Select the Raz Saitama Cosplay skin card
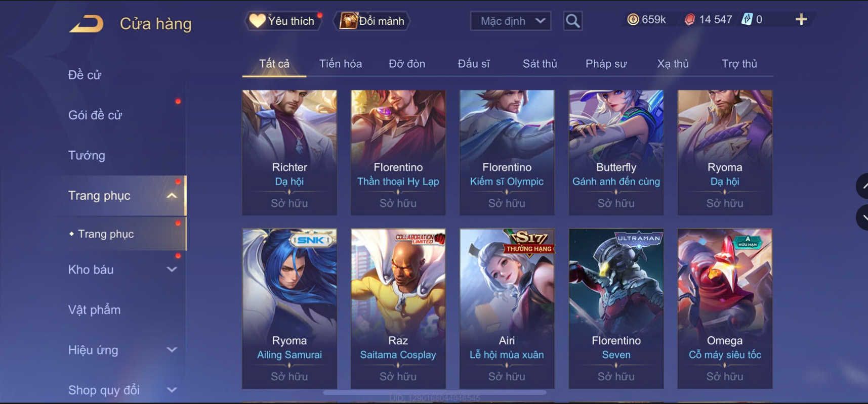 point(398,308)
